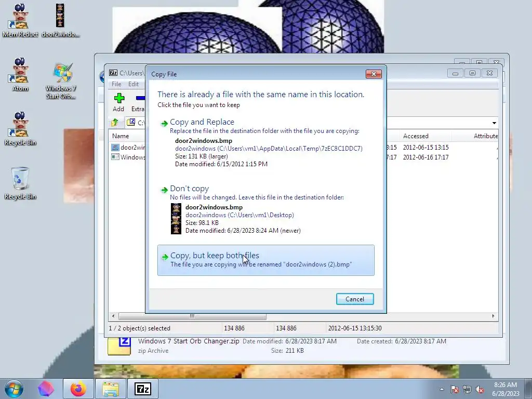Click the 7-Zip Extract toolbar icon
This screenshot has width=532, height=399.
tap(139, 102)
